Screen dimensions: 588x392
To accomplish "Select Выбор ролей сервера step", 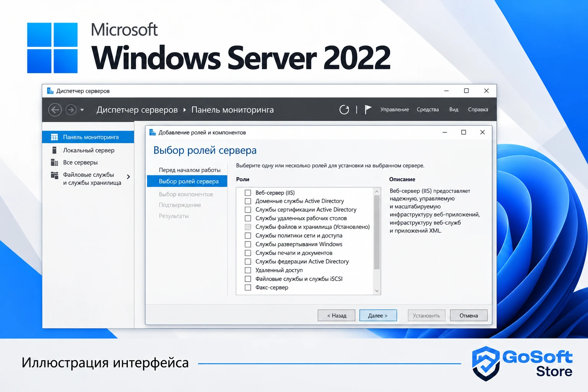I will click(x=187, y=181).
